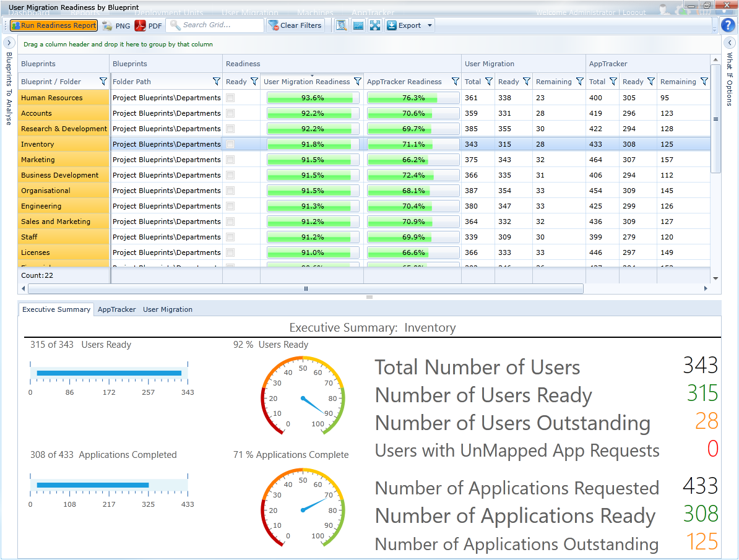Viewport: 739px width, 560px height.
Task: Filter the User Migration Readiness column
Action: [357, 82]
